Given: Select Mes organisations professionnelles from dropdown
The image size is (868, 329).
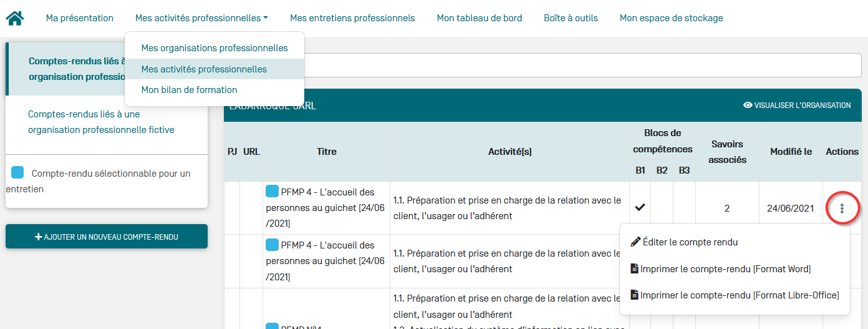Looking at the screenshot, I should [x=215, y=48].
